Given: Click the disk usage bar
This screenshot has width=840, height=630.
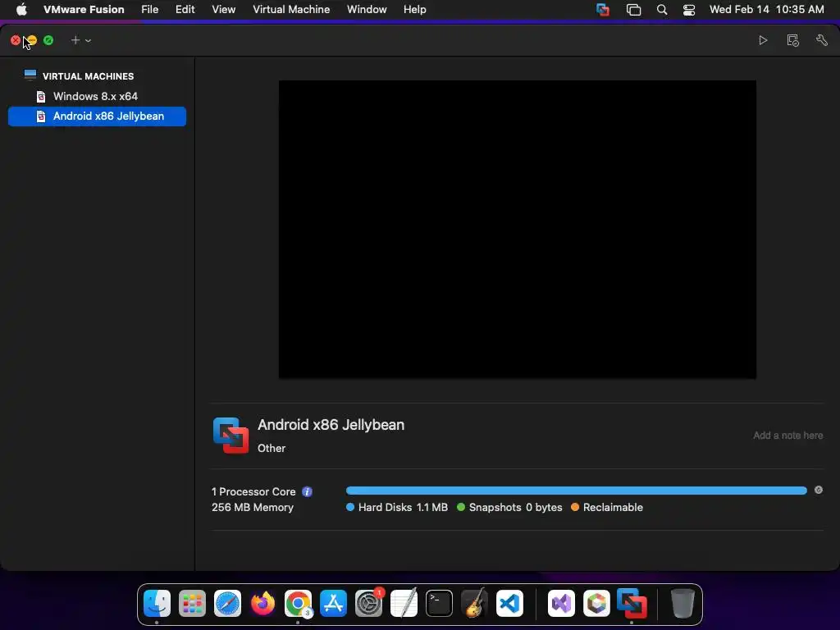Looking at the screenshot, I should coord(577,491).
